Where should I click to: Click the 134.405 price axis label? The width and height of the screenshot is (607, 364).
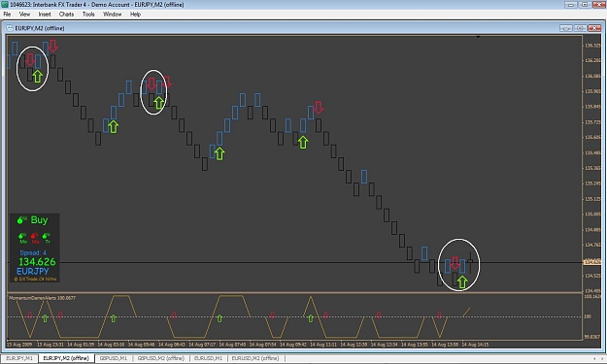coord(592,290)
